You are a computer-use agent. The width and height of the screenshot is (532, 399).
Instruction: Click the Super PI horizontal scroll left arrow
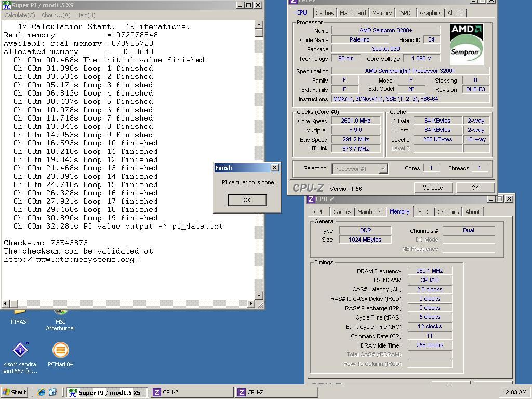[5, 303]
